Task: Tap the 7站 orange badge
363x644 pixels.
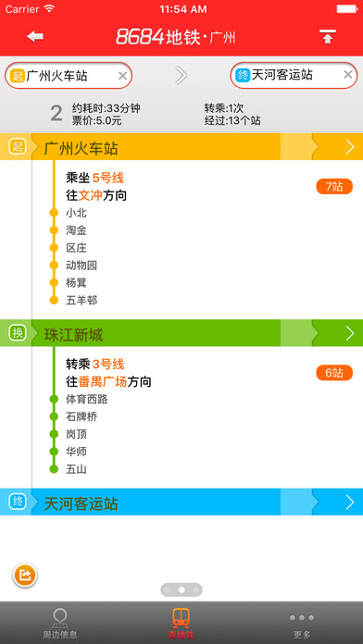Action: click(334, 187)
